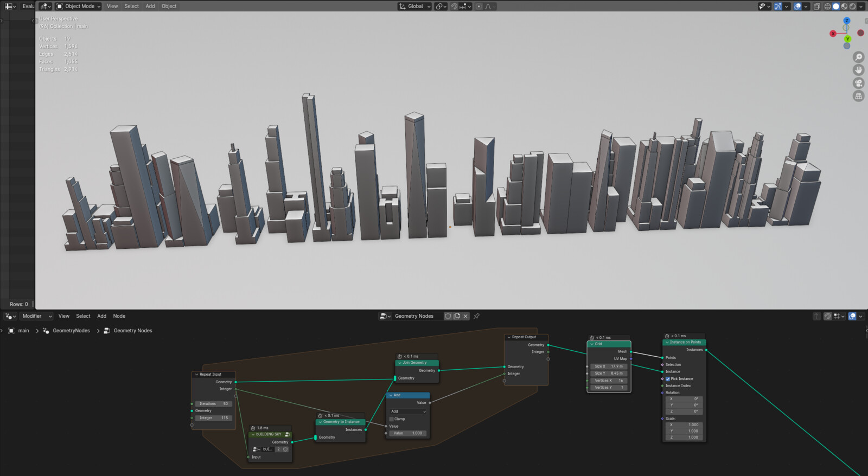868x476 pixels.
Task: Click the Vertices X 16 field
Action: [609, 381]
